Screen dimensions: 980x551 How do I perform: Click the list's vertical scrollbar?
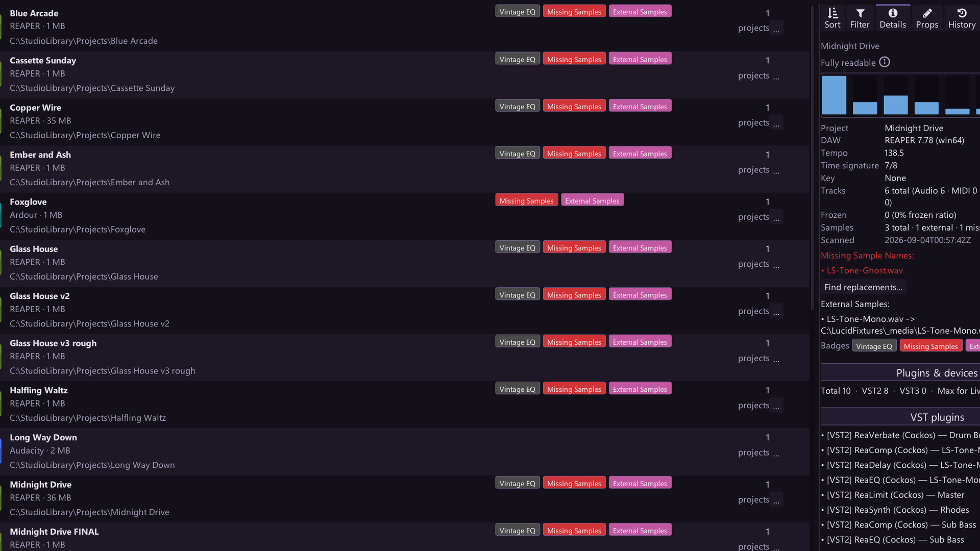(x=812, y=158)
